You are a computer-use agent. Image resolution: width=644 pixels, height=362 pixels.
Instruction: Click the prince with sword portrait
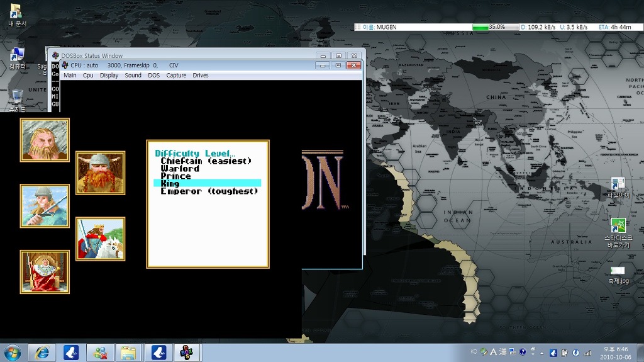click(45, 206)
